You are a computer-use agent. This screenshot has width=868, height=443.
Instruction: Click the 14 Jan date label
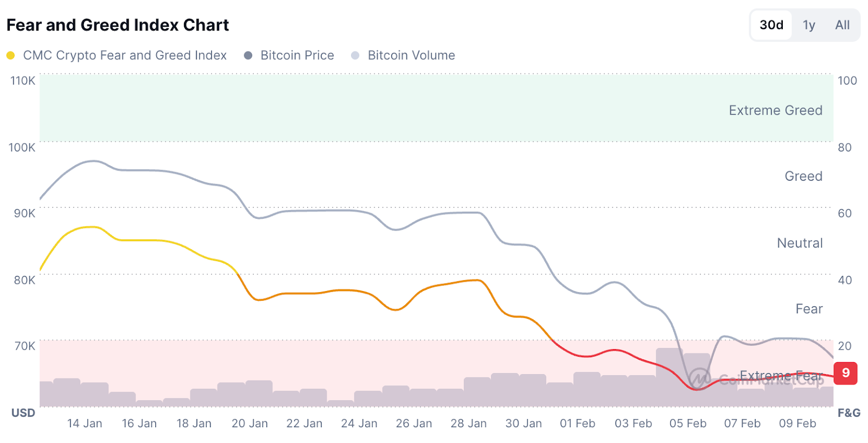point(85,423)
